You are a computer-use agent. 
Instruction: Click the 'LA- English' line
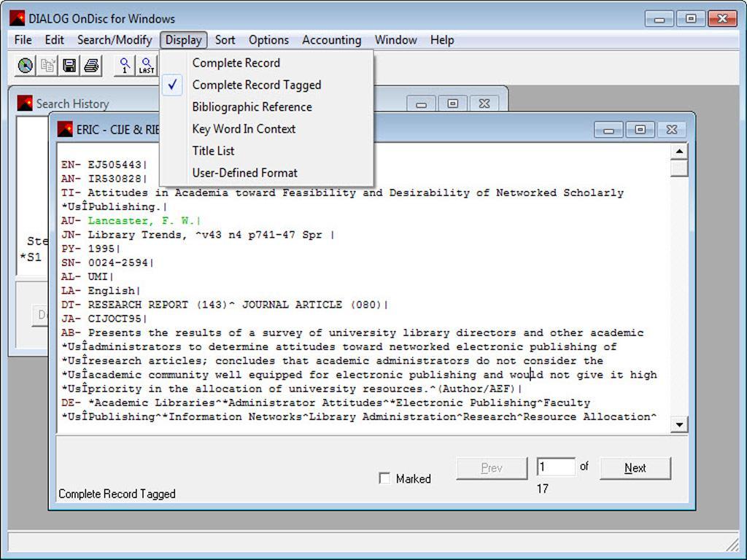pyautogui.click(x=101, y=290)
